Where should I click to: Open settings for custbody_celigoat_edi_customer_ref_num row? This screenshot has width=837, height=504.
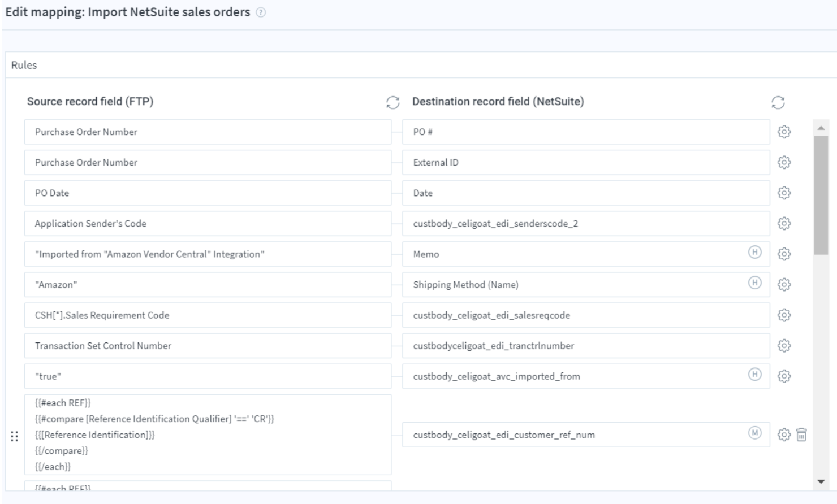784,435
